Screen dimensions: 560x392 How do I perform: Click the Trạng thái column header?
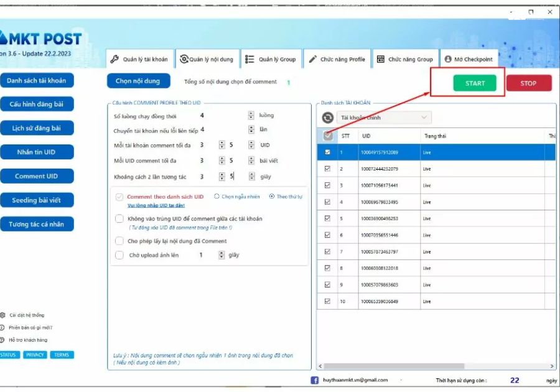tap(482, 136)
